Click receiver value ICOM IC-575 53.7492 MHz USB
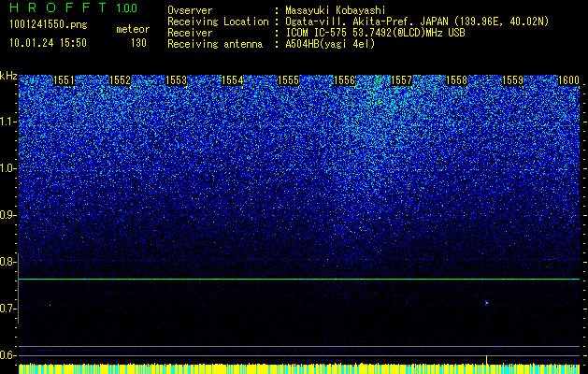Image resolution: width=588 pixels, height=374 pixels. [x=375, y=33]
